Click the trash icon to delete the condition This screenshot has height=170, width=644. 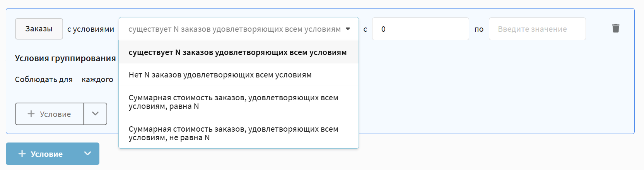(616, 28)
